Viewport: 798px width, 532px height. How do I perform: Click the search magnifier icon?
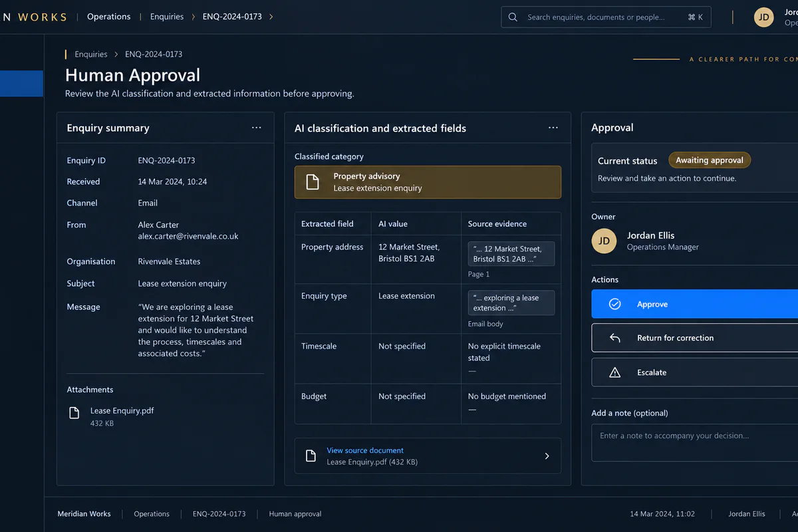(x=513, y=17)
